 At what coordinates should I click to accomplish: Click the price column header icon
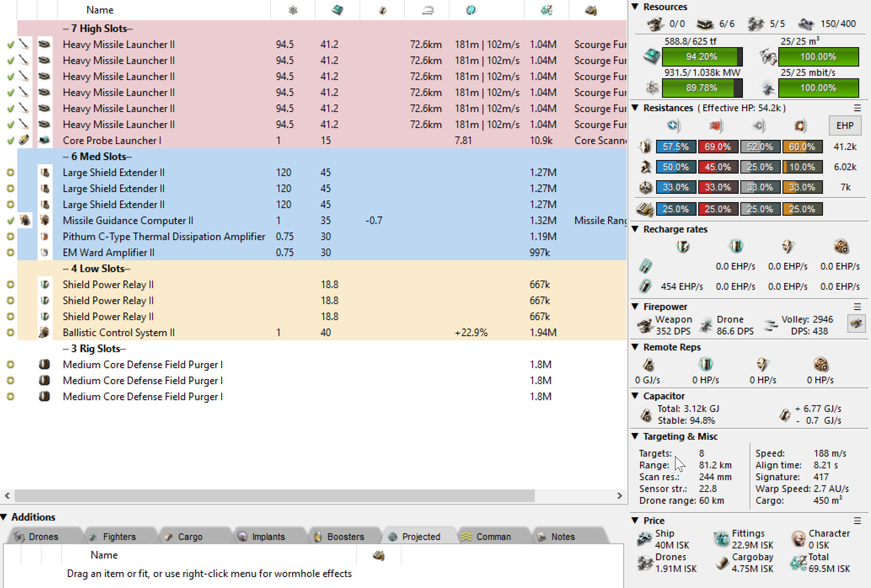[546, 10]
